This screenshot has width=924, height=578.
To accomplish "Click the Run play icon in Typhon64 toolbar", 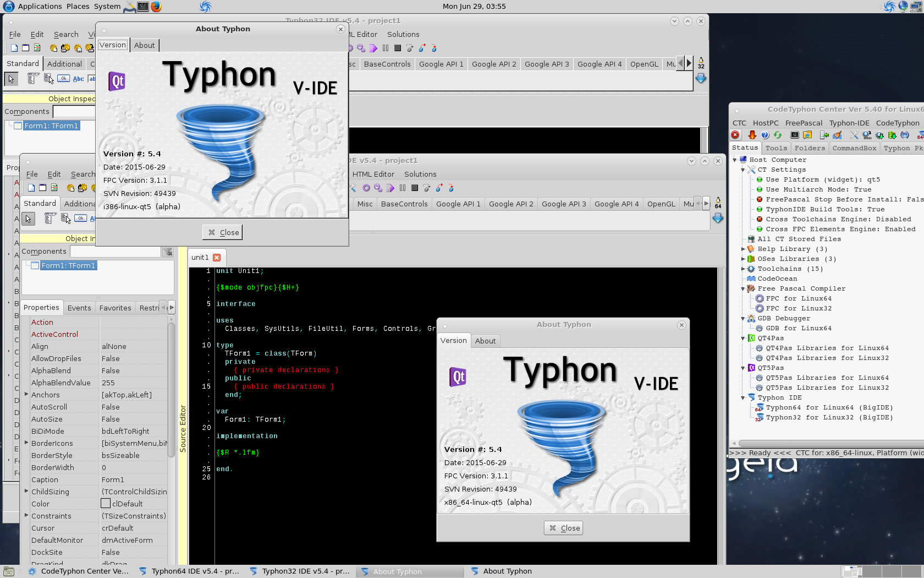I will [391, 188].
